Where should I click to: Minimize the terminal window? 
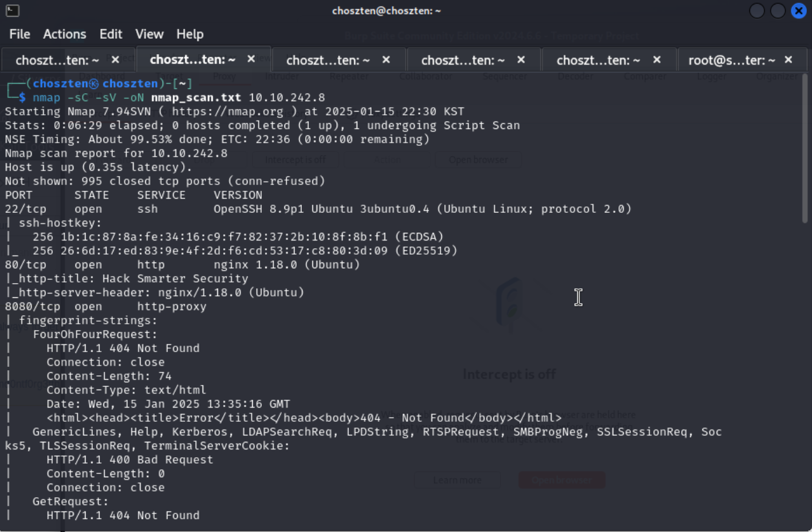pos(757,11)
